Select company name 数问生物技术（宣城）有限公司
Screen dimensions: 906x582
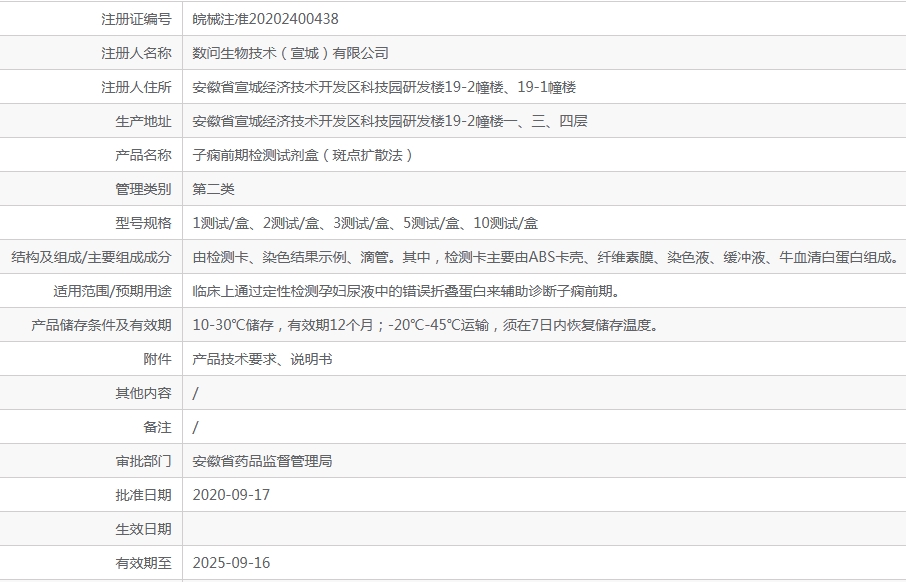click(290, 53)
